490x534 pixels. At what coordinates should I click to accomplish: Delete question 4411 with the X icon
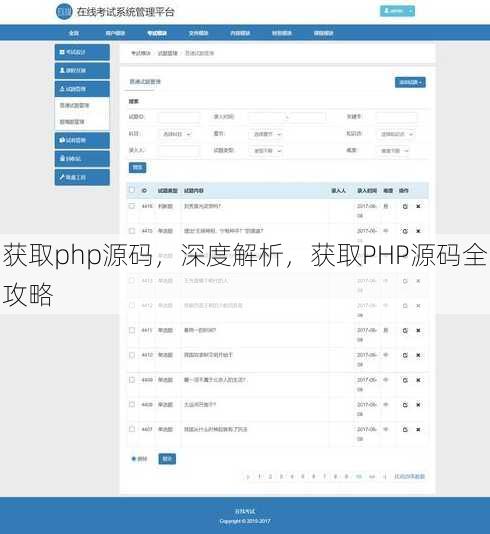tap(418, 330)
